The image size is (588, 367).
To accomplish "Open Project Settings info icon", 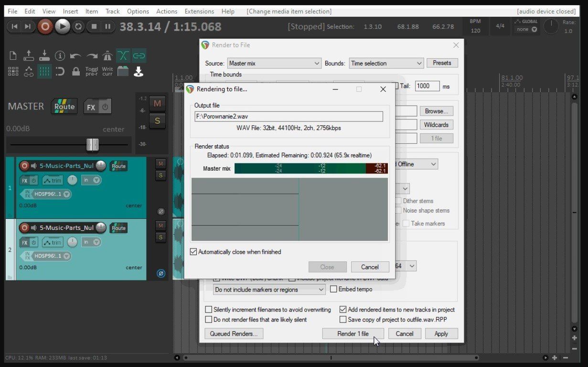I will click(60, 56).
